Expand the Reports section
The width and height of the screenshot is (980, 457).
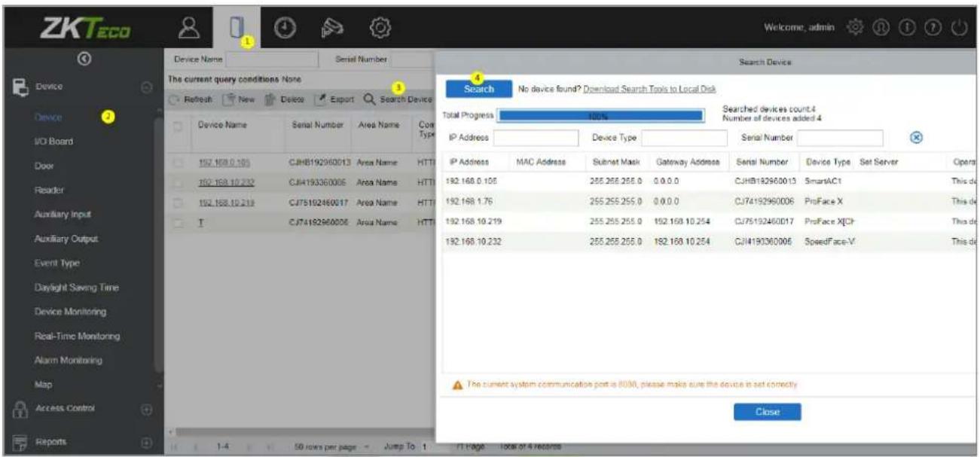[x=148, y=441]
